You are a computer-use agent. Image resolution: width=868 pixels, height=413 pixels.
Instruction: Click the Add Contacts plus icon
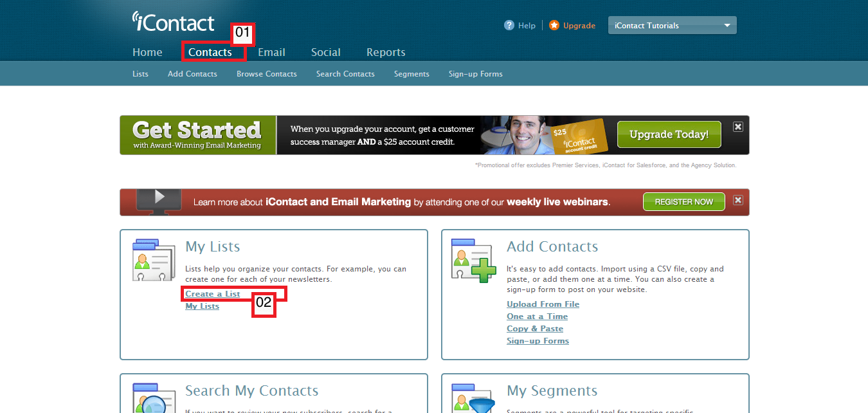pyautogui.click(x=475, y=260)
